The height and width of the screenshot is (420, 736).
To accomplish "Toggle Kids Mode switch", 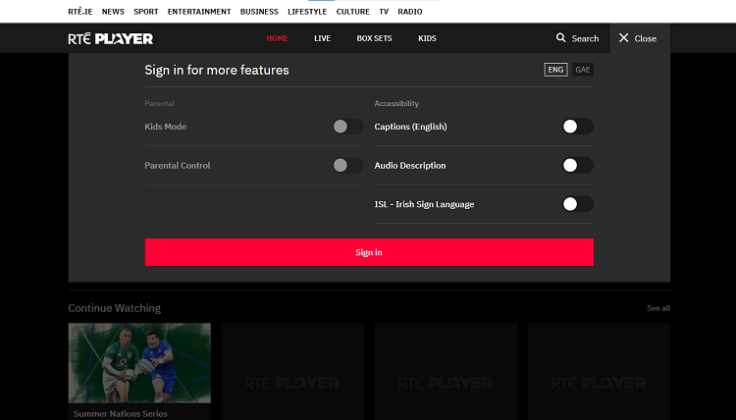I will [348, 126].
